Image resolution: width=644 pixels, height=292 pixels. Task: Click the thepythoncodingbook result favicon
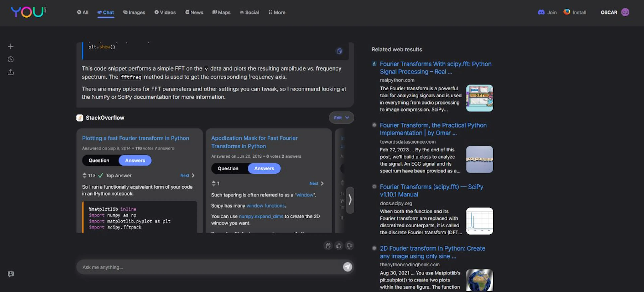[x=374, y=248]
